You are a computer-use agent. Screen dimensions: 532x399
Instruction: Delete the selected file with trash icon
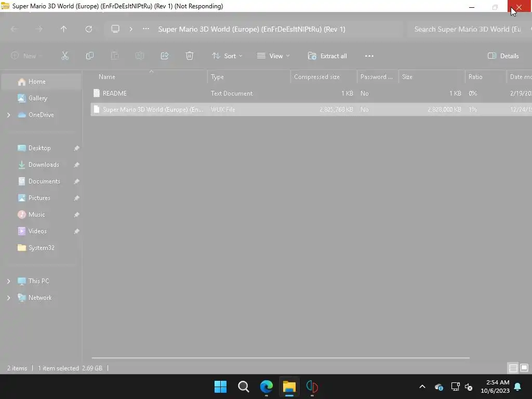tap(189, 56)
